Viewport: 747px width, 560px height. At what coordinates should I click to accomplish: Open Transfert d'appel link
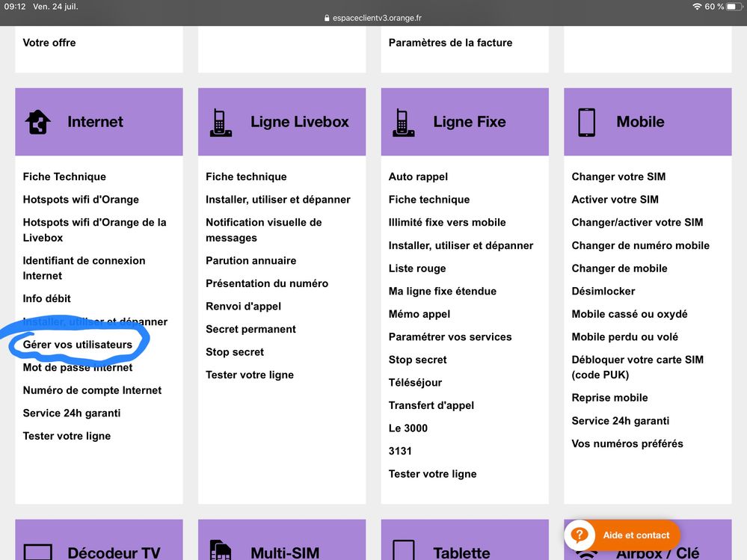tap(431, 405)
